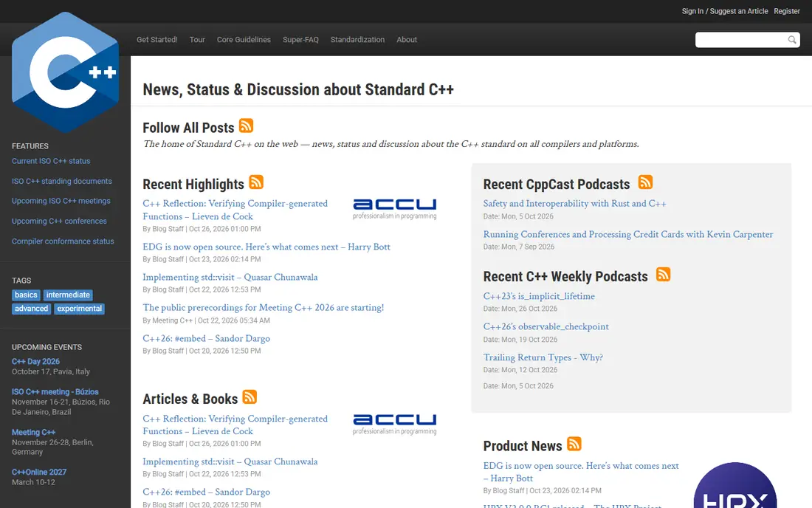Open Safety and Interoperability with Rust podcast

coord(575,204)
